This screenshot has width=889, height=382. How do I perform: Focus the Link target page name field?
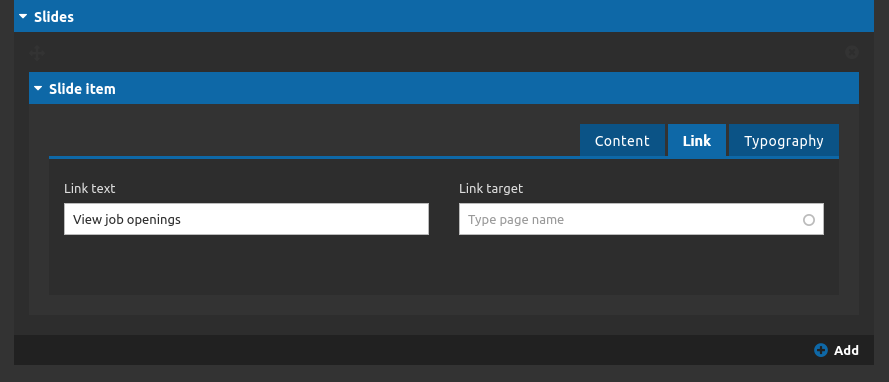(641, 219)
